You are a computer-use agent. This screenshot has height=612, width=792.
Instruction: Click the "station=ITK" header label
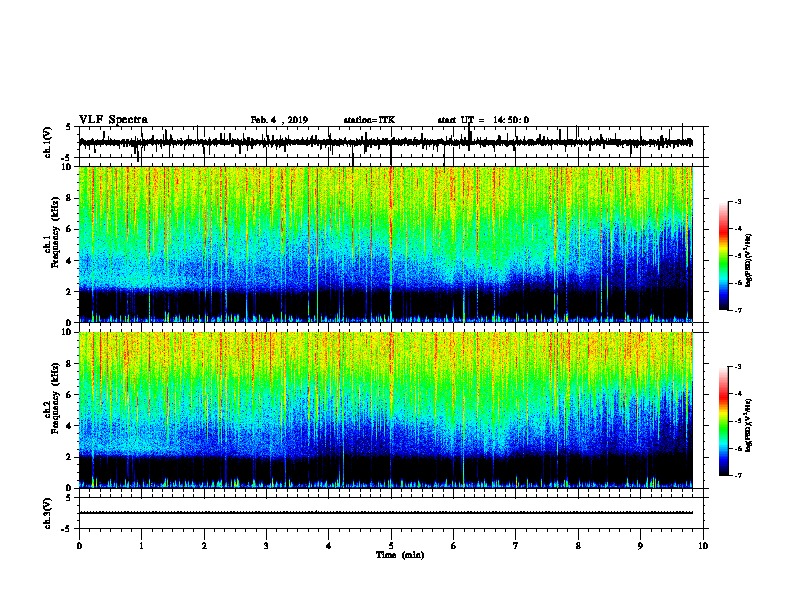coord(369,120)
